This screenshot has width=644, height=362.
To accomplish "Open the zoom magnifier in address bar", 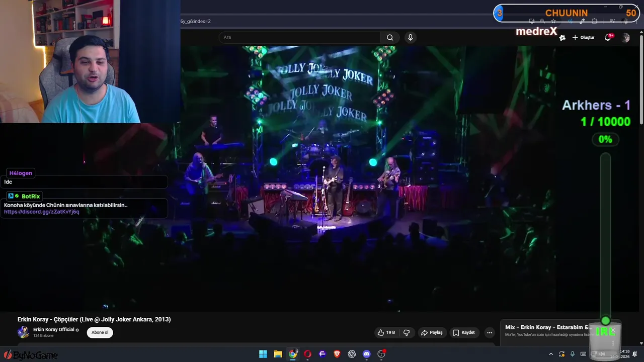I will click(x=542, y=21).
